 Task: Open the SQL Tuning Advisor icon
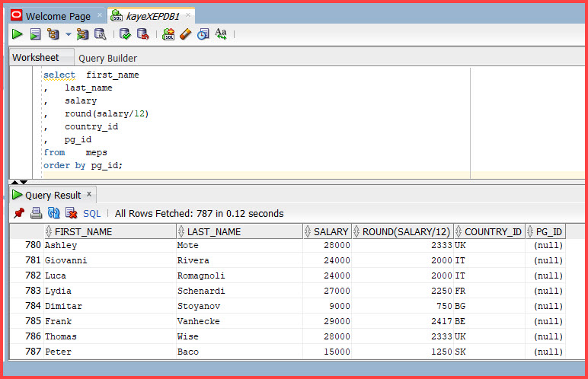click(x=100, y=34)
